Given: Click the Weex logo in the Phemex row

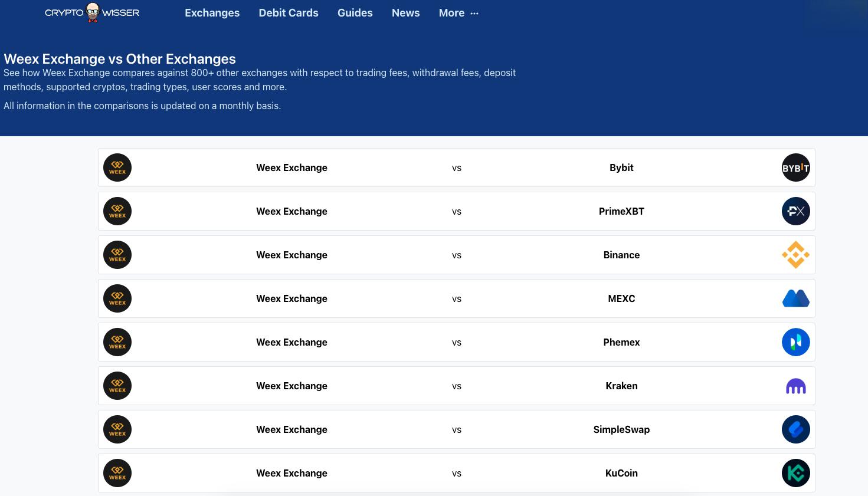Looking at the screenshot, I should (x=117, y=342).
